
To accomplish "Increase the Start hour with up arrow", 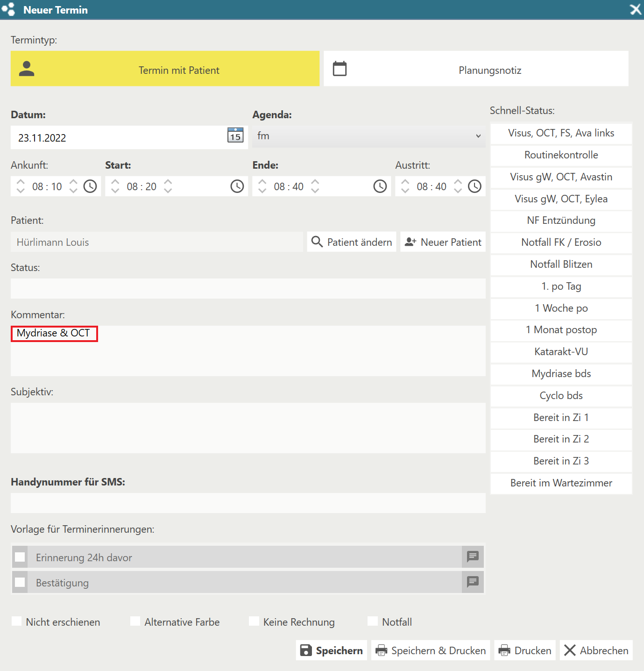I will [x=115, y=182].
